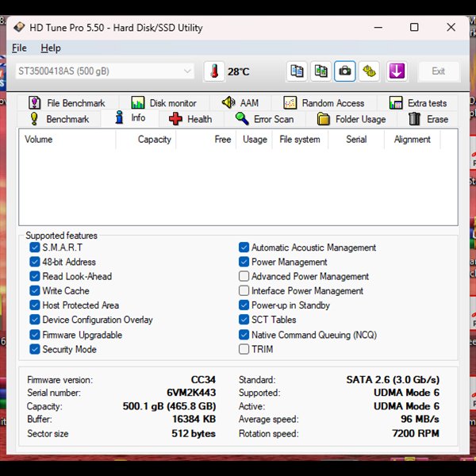The width and height of the screenshot is (476, 476).
Task: Click the Active UDMA Mode 6 value
Action: click(406, 406)
